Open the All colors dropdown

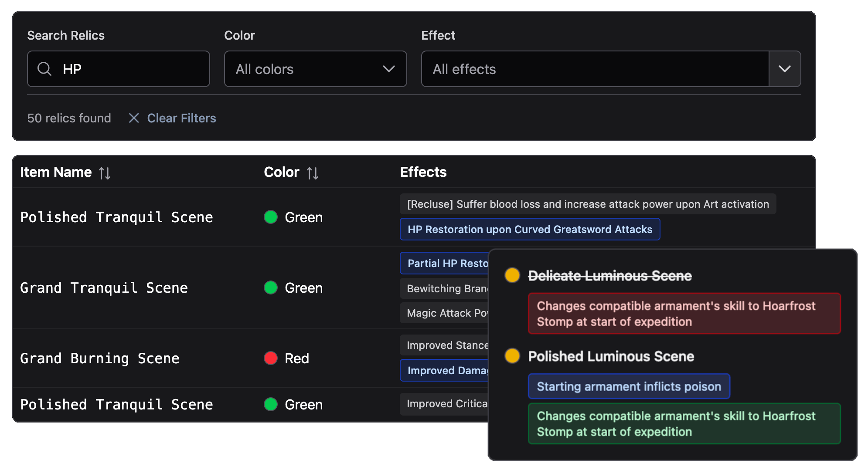(315, 69)
